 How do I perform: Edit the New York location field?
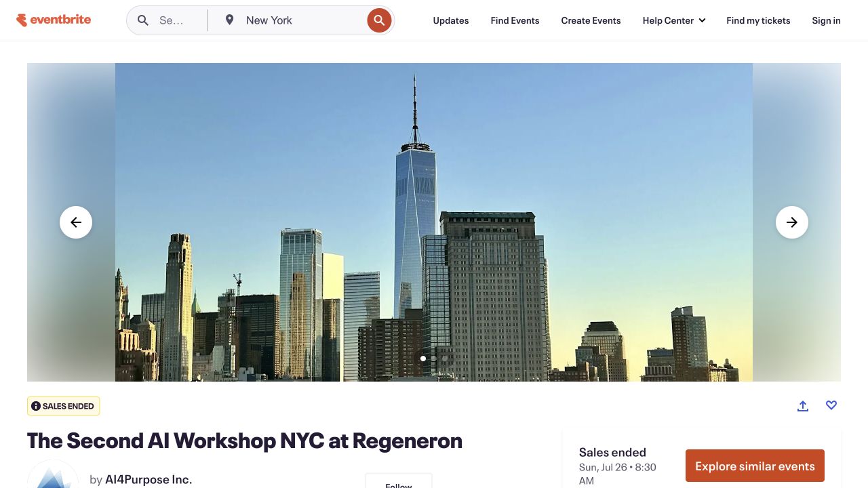point(302,20)
